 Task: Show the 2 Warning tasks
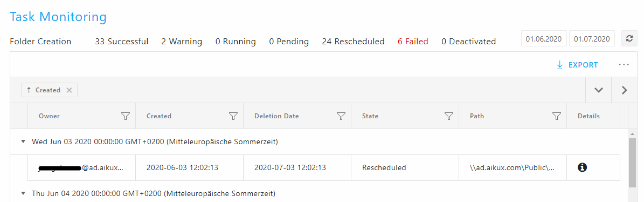182,42
